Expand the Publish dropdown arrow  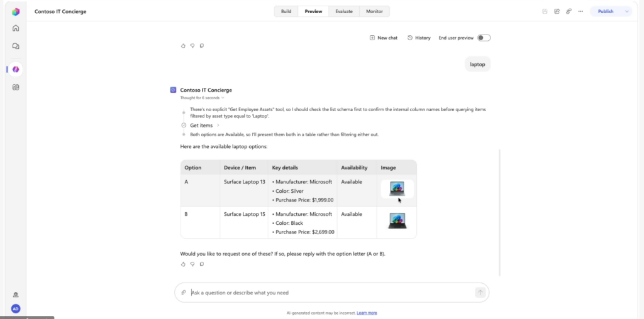tap(627, 11)
